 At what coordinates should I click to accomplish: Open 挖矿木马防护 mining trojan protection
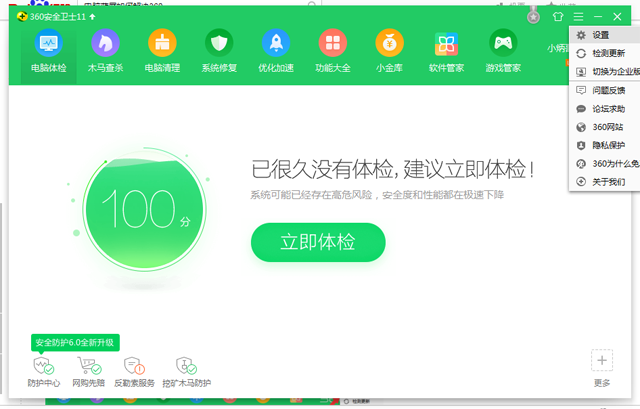click(187, 372)
